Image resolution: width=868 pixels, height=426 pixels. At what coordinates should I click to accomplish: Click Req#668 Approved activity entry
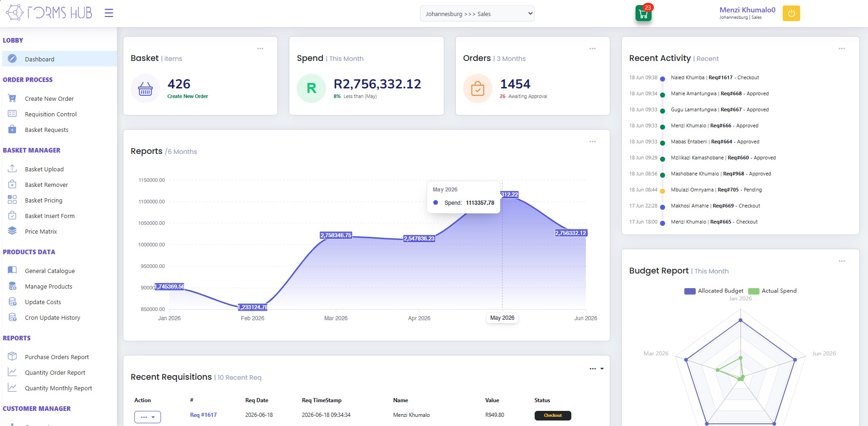click(x=720, y=93)
